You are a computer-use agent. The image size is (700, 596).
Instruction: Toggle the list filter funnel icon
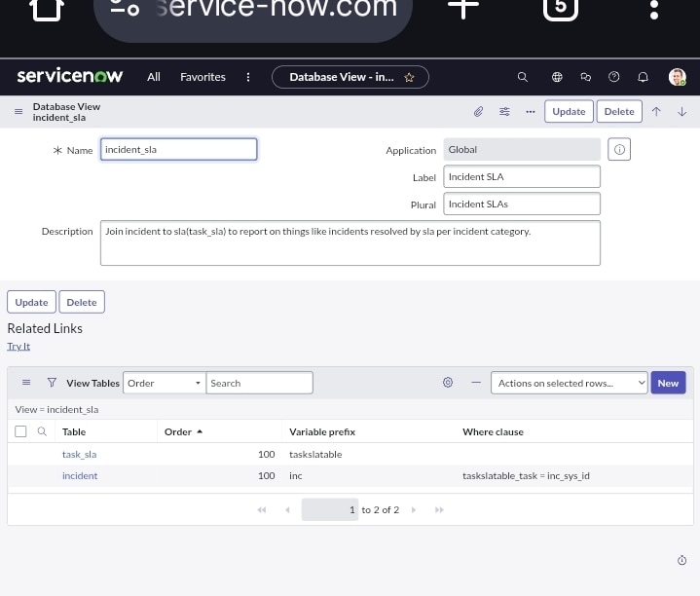pos(52,382)
